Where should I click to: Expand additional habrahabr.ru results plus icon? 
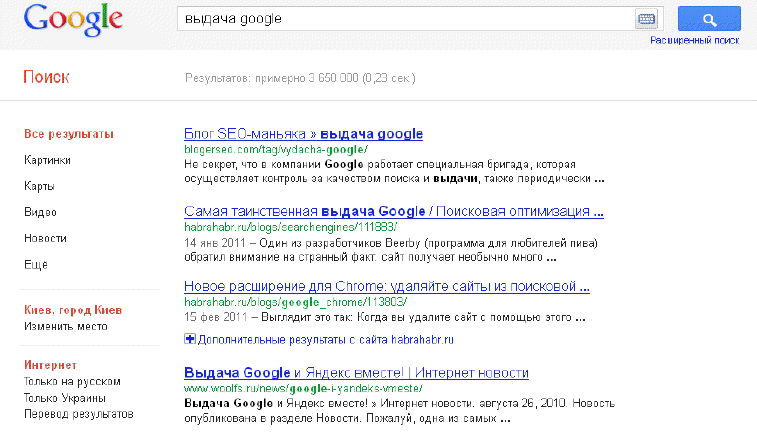tap(190, 339)
